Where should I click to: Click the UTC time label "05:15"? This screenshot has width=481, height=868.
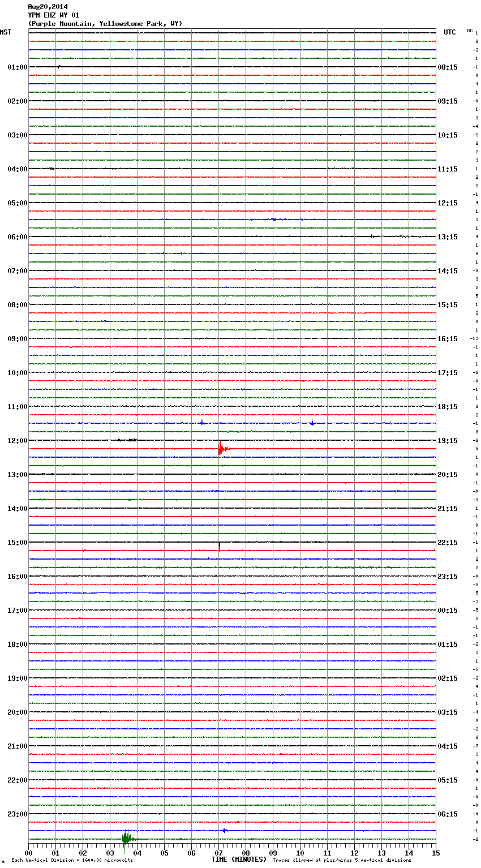coord(448,780)
